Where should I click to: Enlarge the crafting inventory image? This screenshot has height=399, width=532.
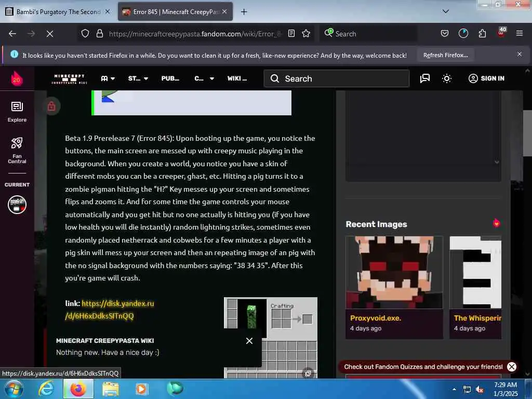pos(308,373)
